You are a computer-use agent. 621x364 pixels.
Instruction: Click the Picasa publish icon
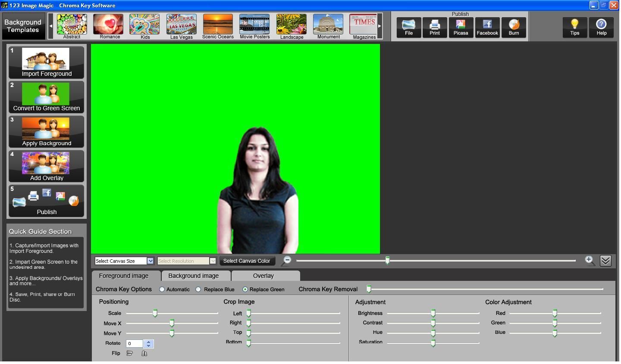(461, 28)
